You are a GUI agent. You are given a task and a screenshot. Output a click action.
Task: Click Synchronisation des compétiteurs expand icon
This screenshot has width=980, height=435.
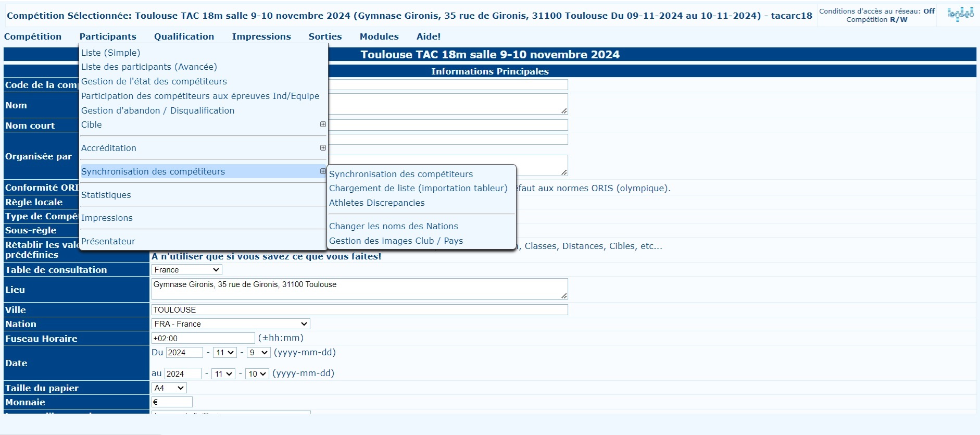323,171
